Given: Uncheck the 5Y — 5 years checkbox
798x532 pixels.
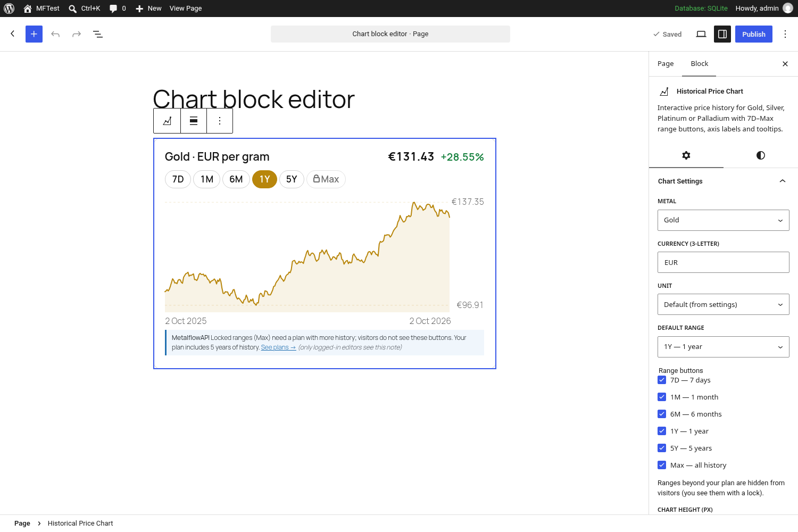Looking at the screenshot, I should tap(662, 448).
